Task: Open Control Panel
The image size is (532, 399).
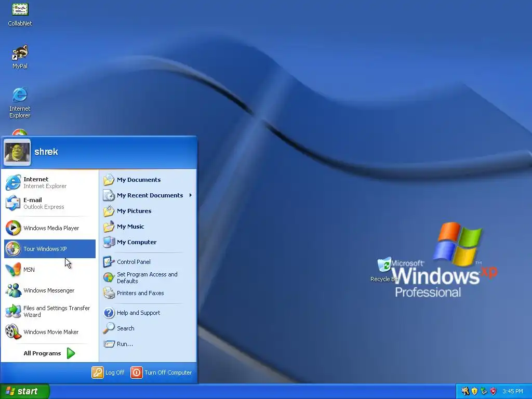Action: click(148, 262)
